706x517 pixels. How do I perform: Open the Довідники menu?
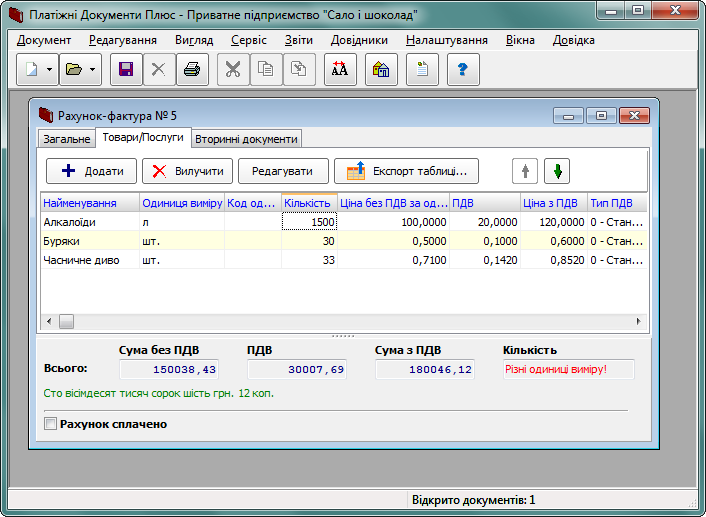(x=359, y=40)
